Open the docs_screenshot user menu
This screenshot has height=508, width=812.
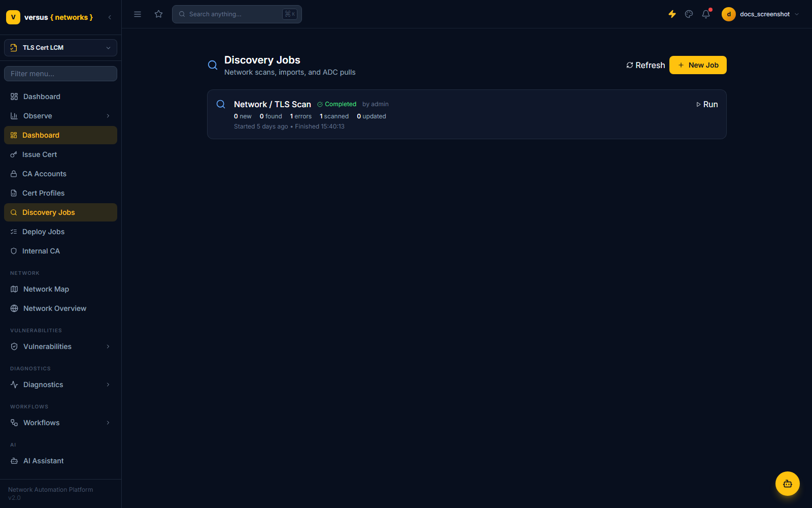click(761, 14)
